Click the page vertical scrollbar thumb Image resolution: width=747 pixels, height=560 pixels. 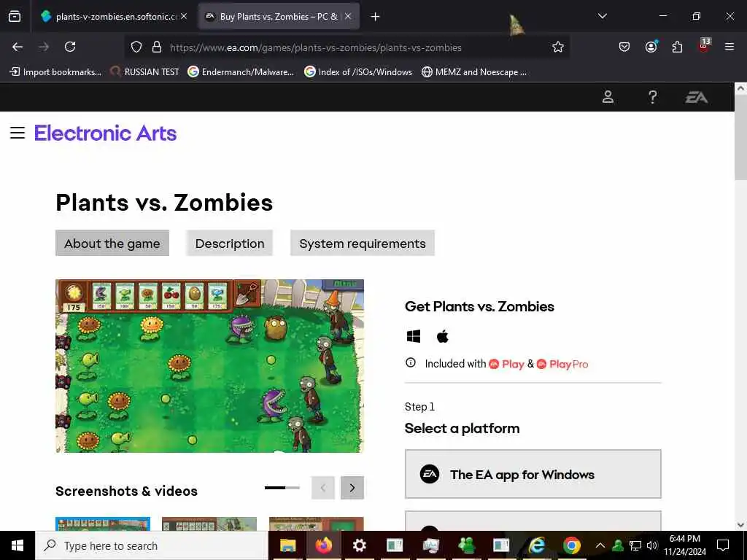(x=740, y=138)
